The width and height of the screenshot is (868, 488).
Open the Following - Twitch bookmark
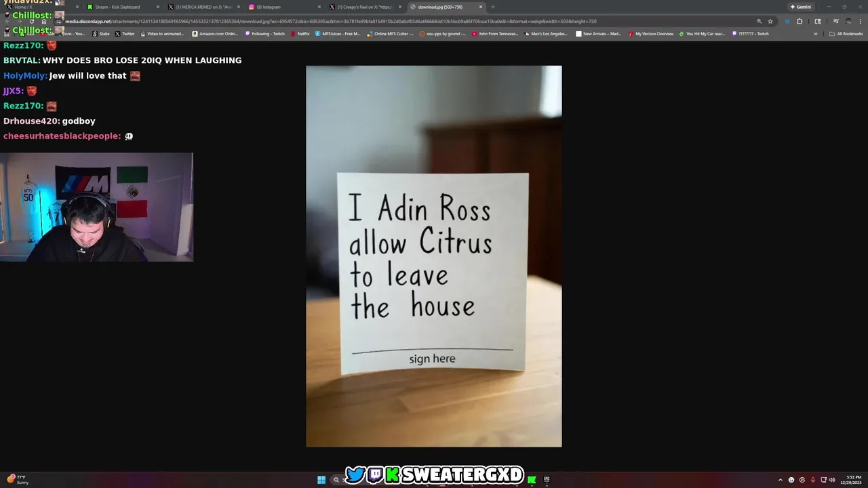pyautogui.click(x=265, y=34)
